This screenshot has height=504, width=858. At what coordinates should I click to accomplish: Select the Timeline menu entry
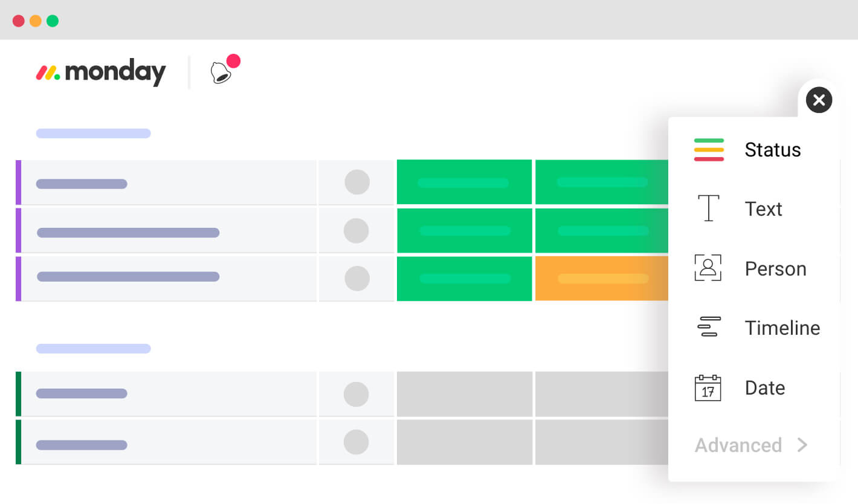click(782, 328)
